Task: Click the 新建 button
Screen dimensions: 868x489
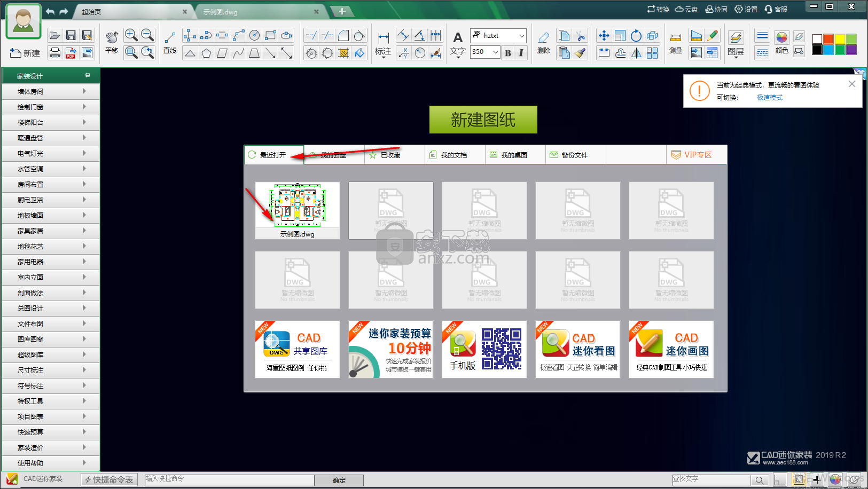Action: click(25, 53)
